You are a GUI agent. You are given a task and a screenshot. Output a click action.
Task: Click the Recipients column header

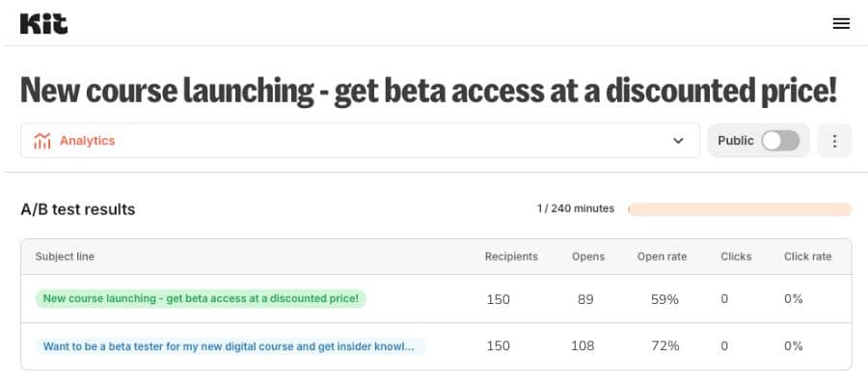pos(511,257)
